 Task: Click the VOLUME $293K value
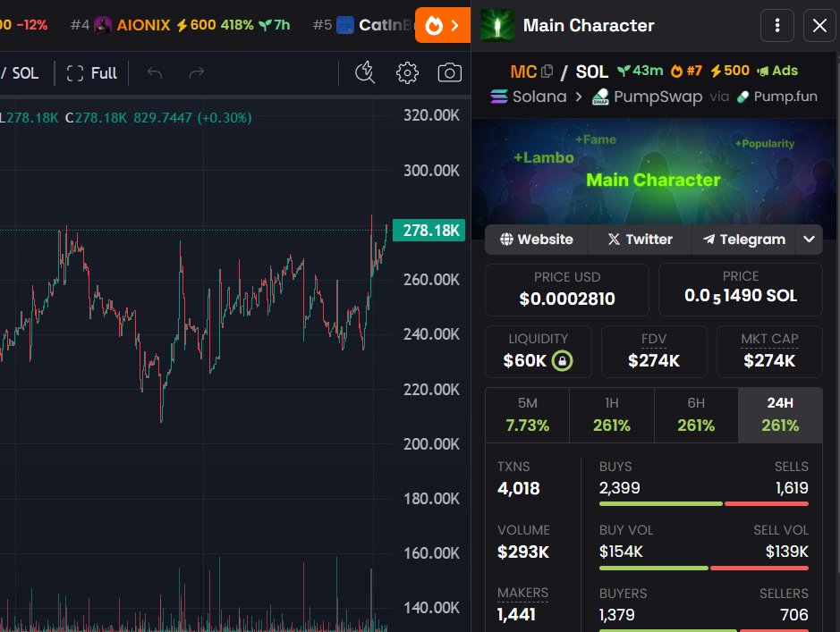click(522, 552)
